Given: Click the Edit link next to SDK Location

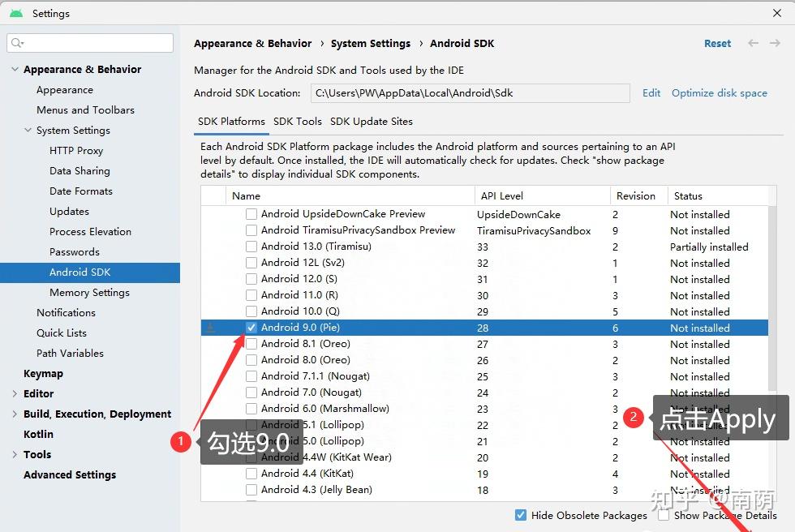Looking at the screenshot, I should tap(651, 92).
